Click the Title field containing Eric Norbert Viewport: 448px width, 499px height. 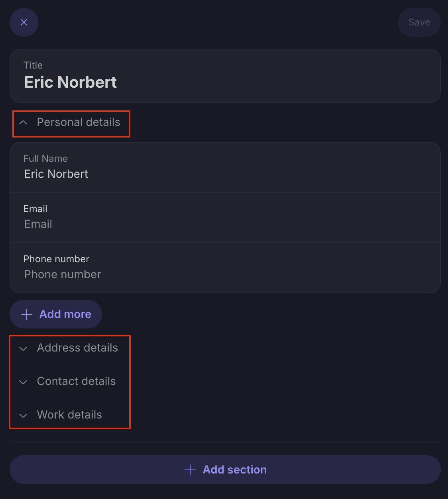click(x=71, y=82)
